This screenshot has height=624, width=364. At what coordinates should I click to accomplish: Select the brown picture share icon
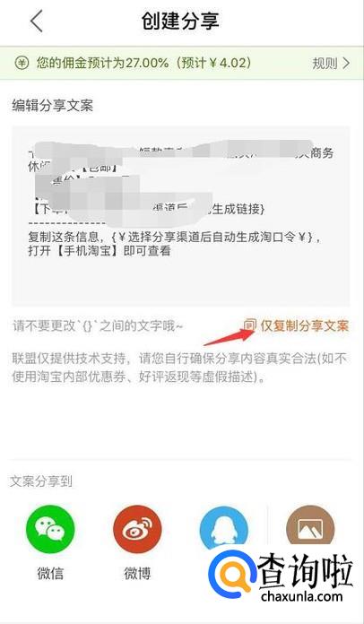coord(310,526)
